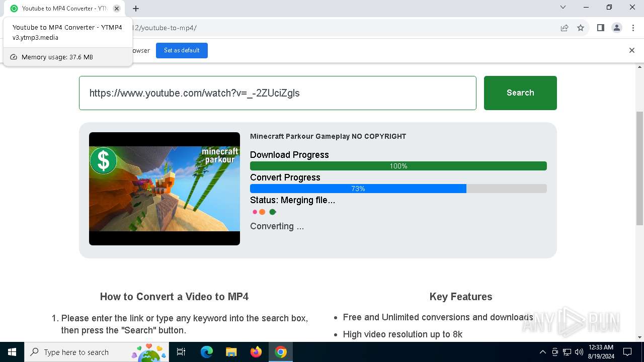The width and height of the screenshot is (644, 362).
Task: Click the Key Features heading
Action: [x=461, y=297]
